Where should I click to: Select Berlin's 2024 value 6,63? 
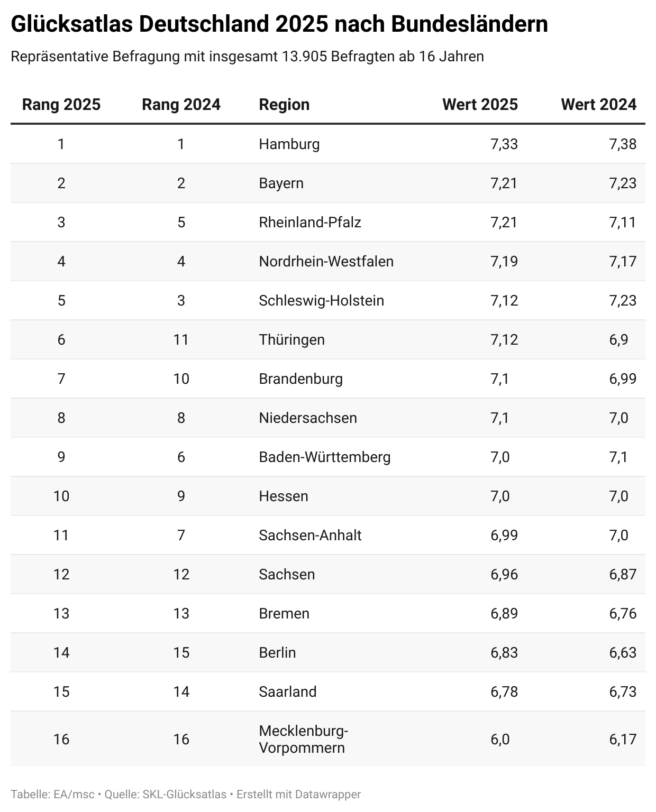pos(622,652)
